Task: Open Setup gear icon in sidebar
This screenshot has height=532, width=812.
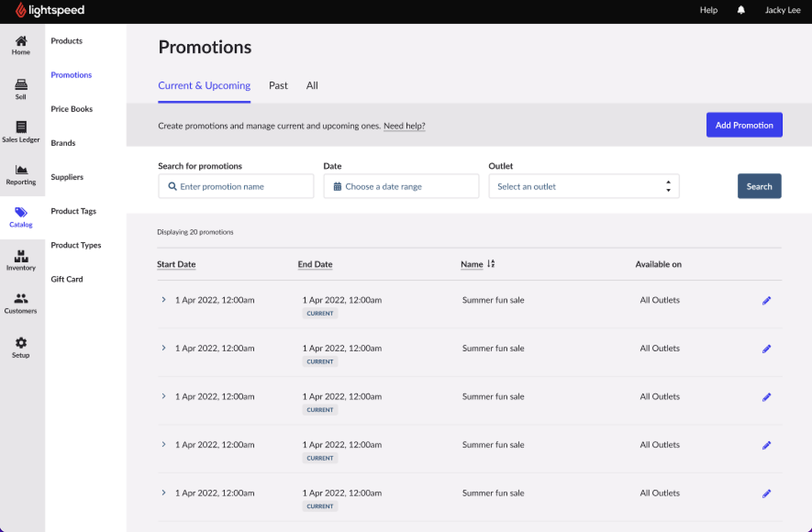Action: coord(21,347)
